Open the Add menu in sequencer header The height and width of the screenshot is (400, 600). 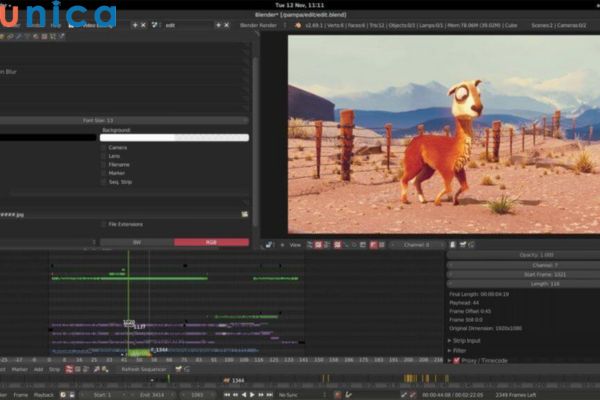(39, 369)
